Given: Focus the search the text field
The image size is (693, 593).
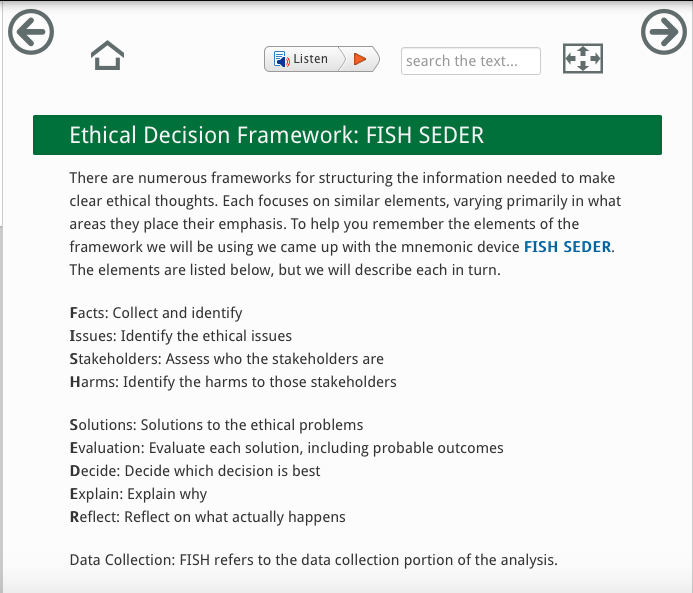Looking at the screenshot, I should pyautogui.click(x=470, y=61).
